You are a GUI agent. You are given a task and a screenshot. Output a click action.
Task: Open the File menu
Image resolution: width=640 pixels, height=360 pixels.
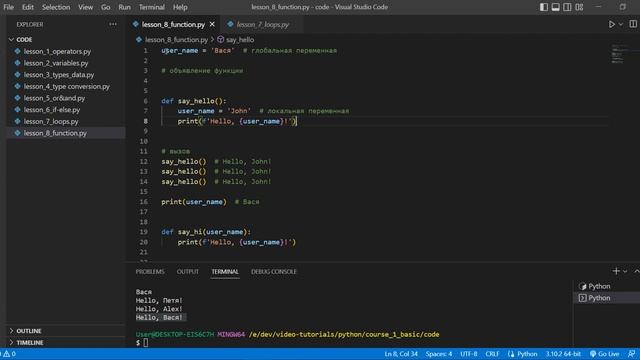click(8, 7)
